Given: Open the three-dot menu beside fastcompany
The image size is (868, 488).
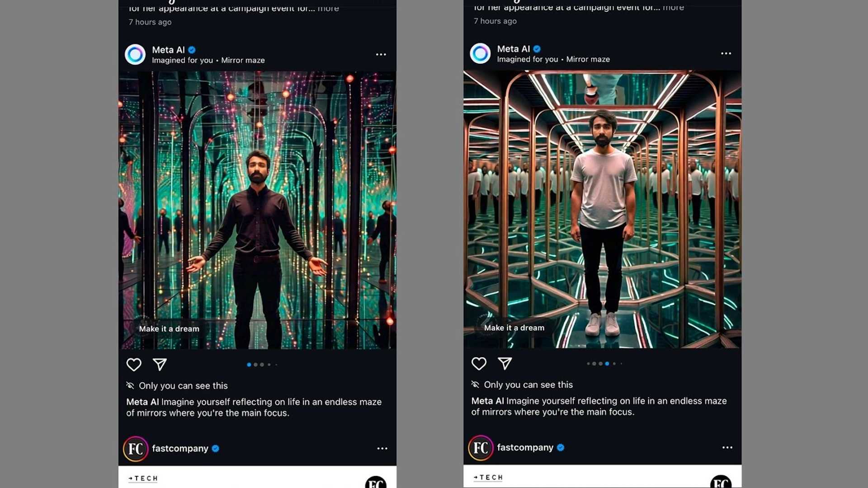Looking at the screenshot, I should [382, 448].
